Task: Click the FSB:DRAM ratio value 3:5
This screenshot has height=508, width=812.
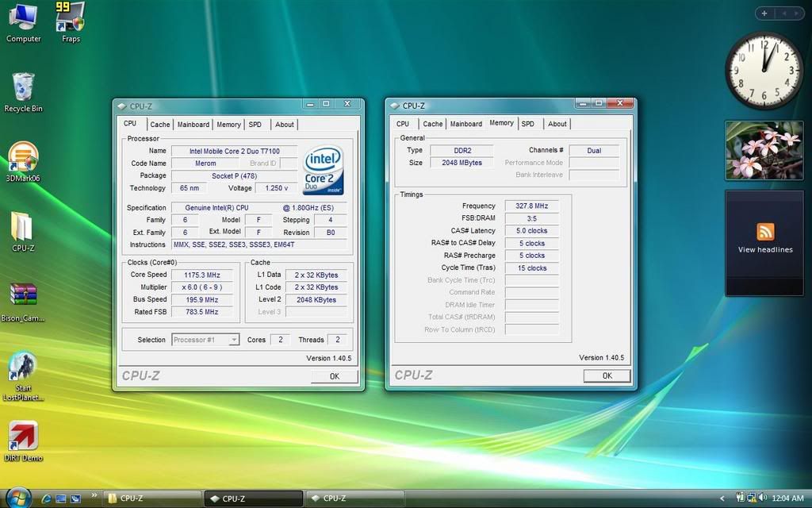Action: point(532,218)
